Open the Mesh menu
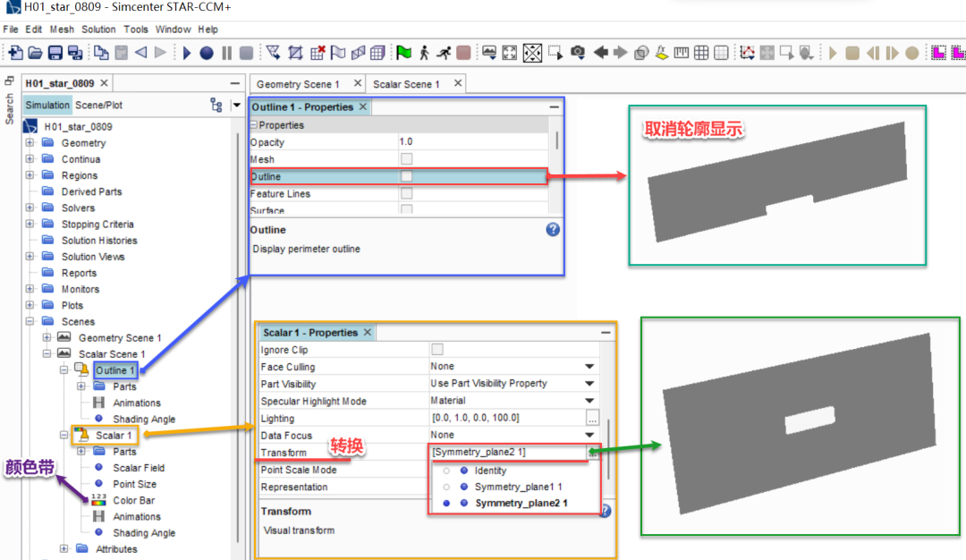The image size is (966, 560). pyautogui.click(x=62, y=30)
